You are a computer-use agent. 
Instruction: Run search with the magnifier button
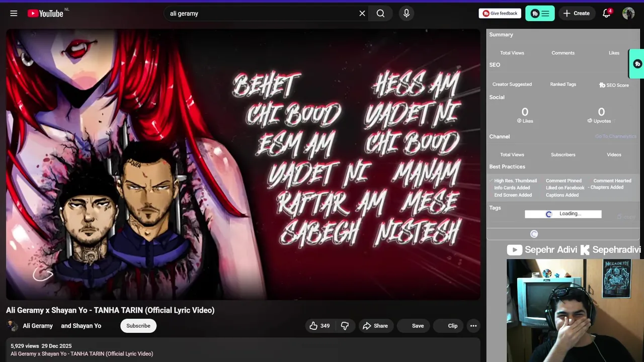(x=380, y=14)
